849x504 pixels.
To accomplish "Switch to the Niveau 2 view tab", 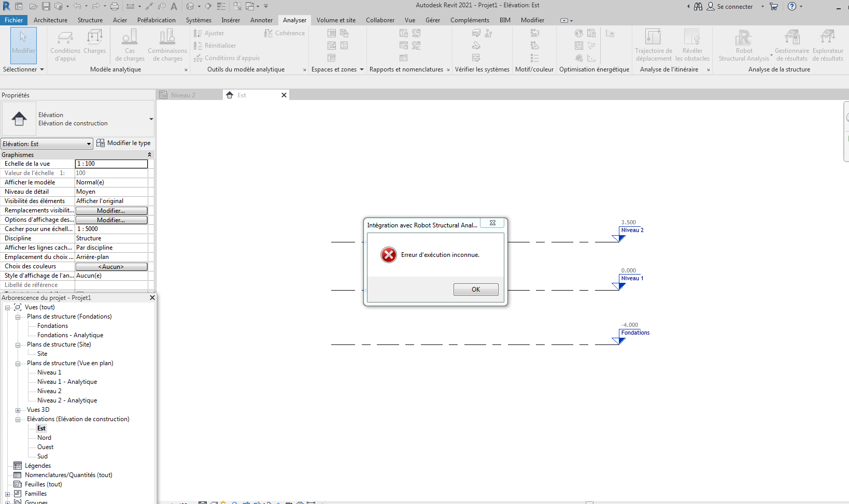I will [189, 95].
